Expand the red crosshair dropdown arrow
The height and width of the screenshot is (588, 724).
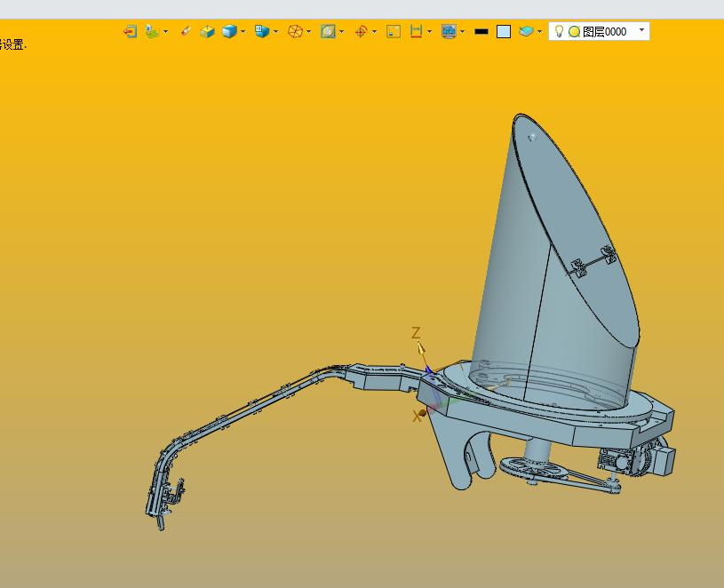click(375, 32)
